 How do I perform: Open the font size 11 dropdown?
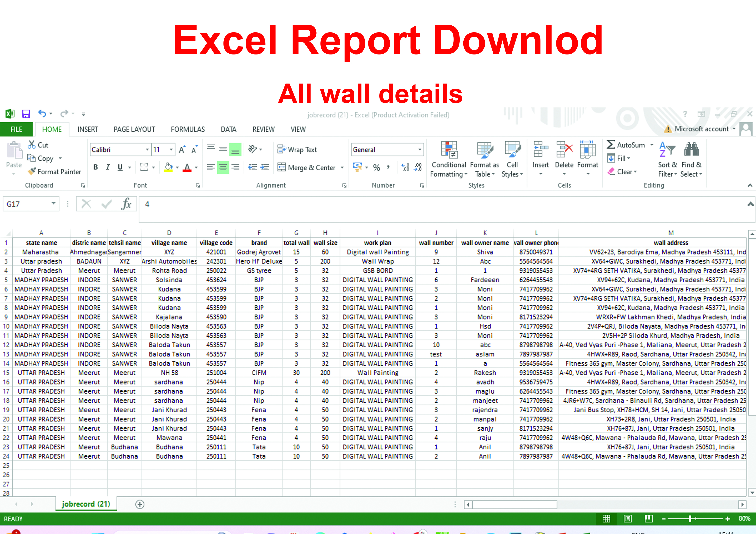point(171,149)
